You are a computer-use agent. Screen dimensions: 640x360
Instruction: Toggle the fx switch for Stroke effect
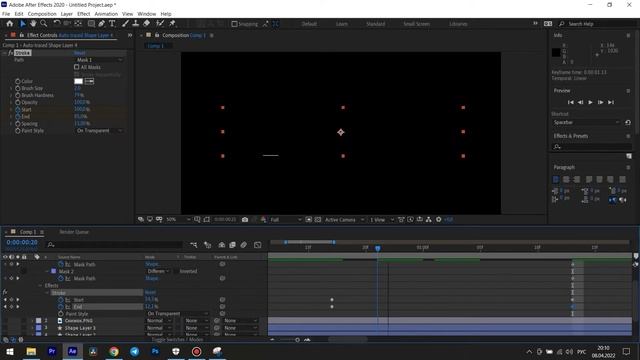pos(11,53)
